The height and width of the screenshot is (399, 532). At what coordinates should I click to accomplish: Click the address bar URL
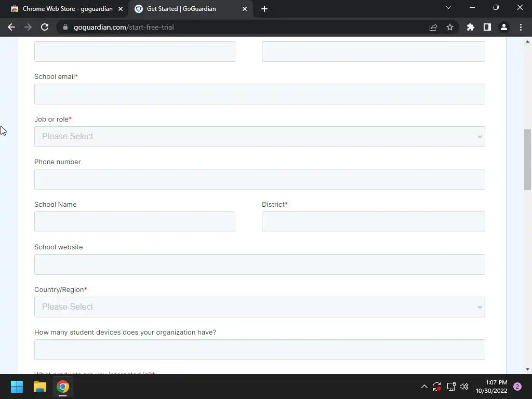click(124, 27)
